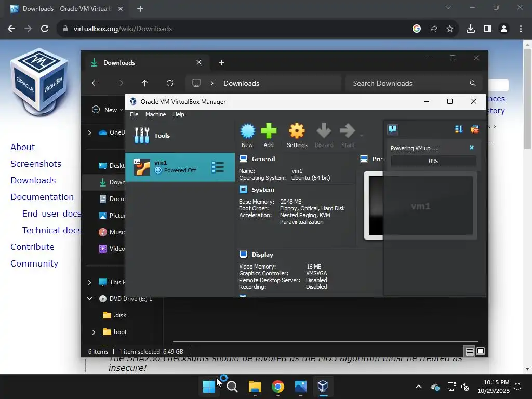The width and height of the screenshot is (532, 399).
Task: Go up one folder level in explorer
Action: (145, 83)
